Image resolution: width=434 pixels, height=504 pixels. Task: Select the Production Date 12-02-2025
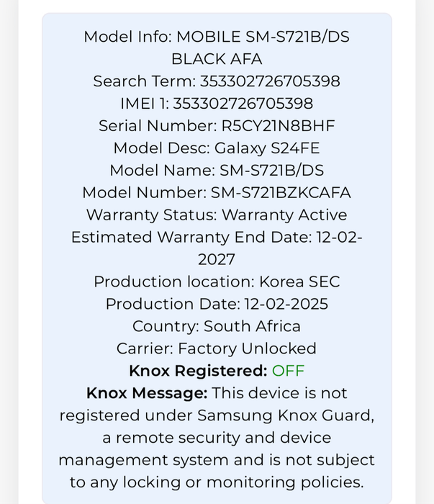pyautogui.click(x=286, y=304)
